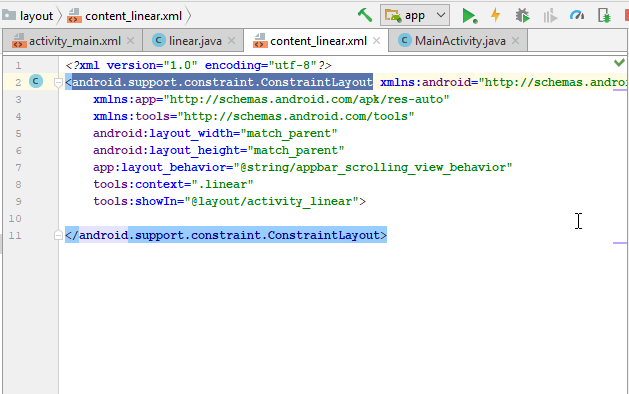Click the app:layout_behavior attribute
The image size is (629, 394).
coord(302,167)
